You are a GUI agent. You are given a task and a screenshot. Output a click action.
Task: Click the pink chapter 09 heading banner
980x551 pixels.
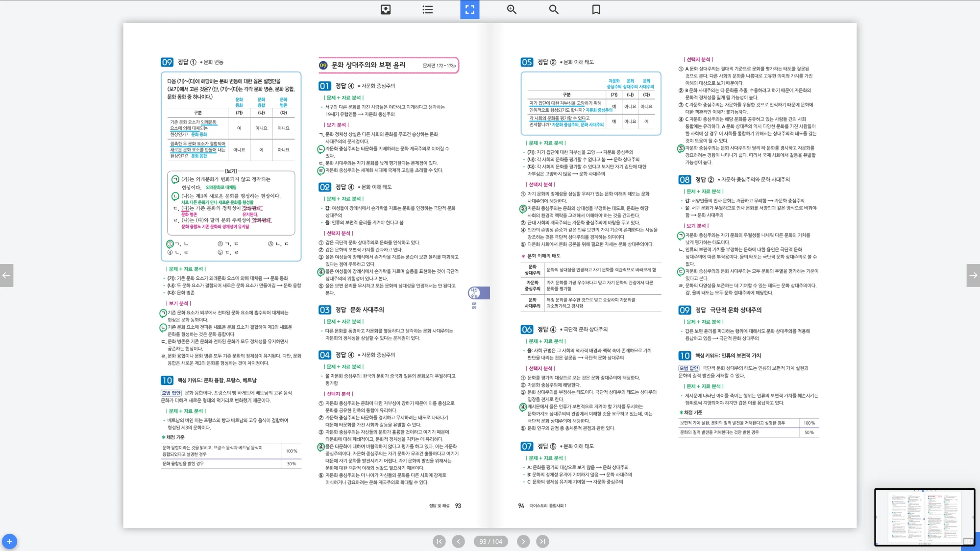388,65
